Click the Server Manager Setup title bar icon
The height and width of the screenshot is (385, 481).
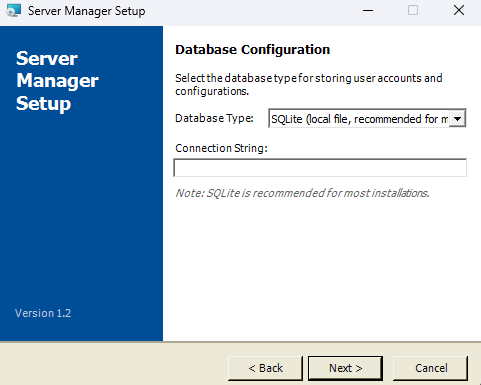(14, 11)
